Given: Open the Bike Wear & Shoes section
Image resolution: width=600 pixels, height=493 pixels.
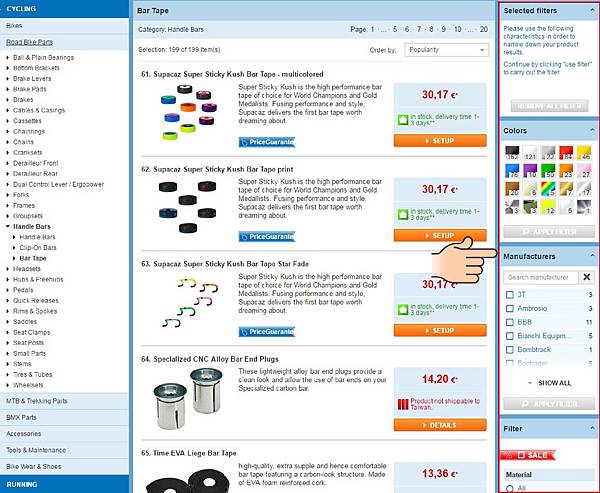Looking at the screenshot, I should tap(64, 467).
